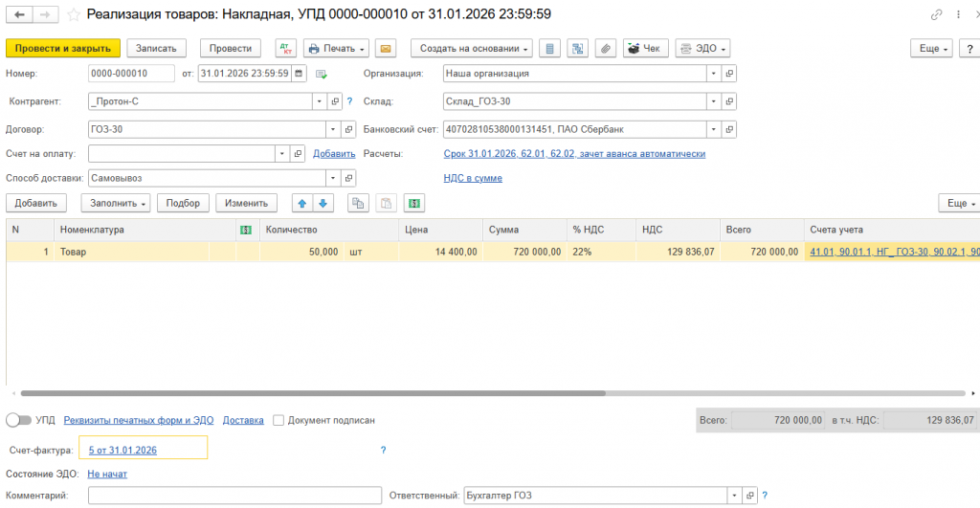Screen dimensions: 980x508
Task: Open the Договор ГОЗ-30 card
Action: click(x=348, y=129)
